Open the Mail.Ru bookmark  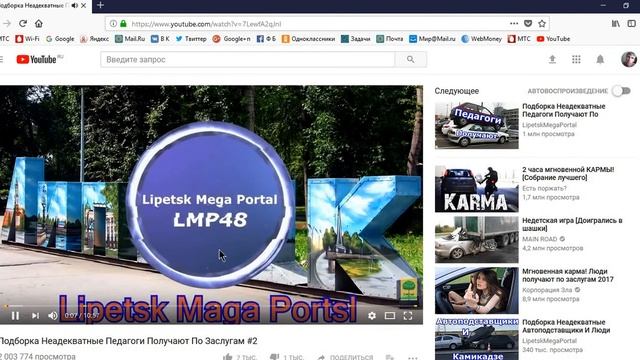(x=130, y=39)
